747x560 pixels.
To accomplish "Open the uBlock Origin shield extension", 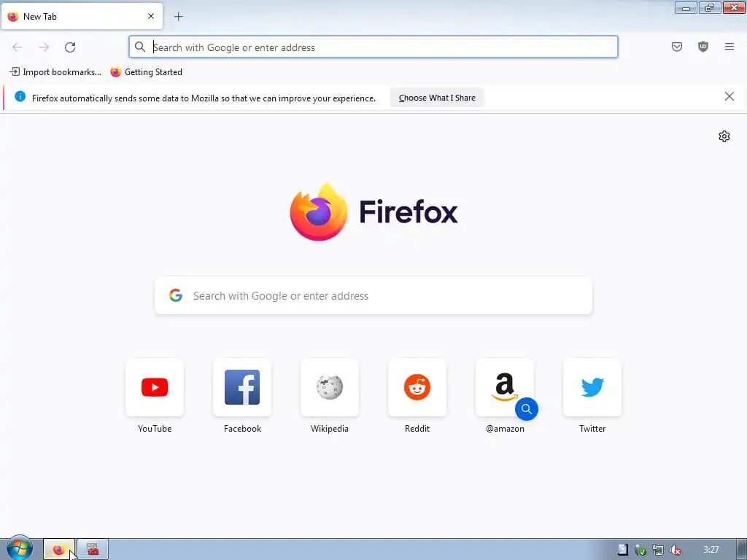I will pyautogui.click(x=703, y=47).
